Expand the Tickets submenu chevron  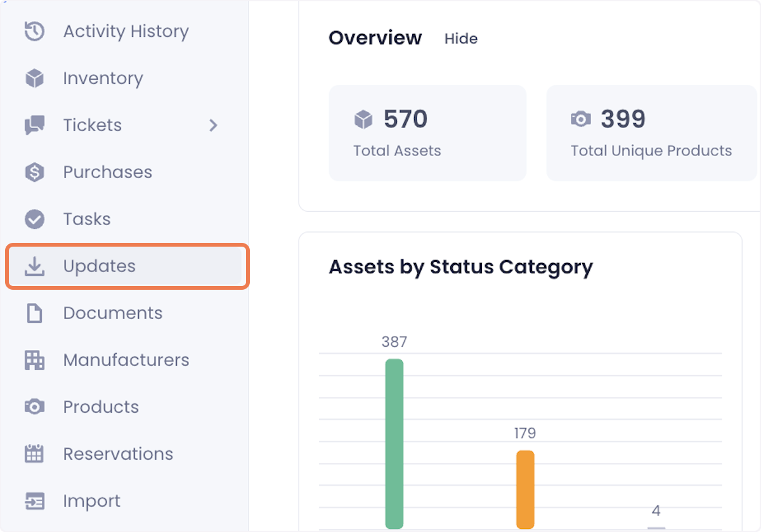213,126
